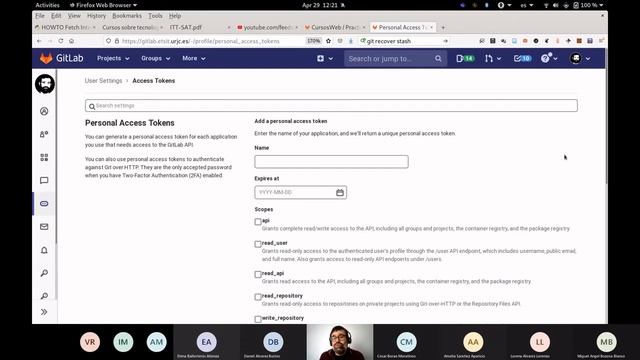Enable the read_user scope checkbox

(258, 244)
